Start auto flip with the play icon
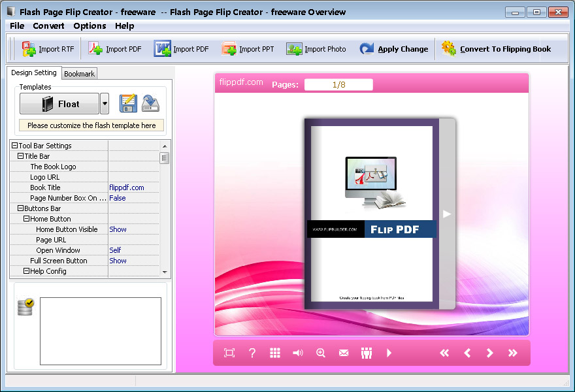575x392 pixels. coord(389,353)
